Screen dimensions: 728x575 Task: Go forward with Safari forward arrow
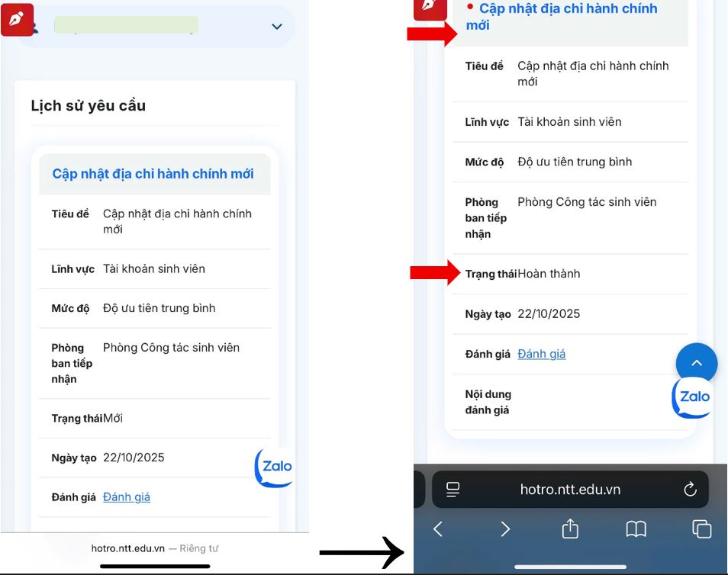[x=504, y=529]
